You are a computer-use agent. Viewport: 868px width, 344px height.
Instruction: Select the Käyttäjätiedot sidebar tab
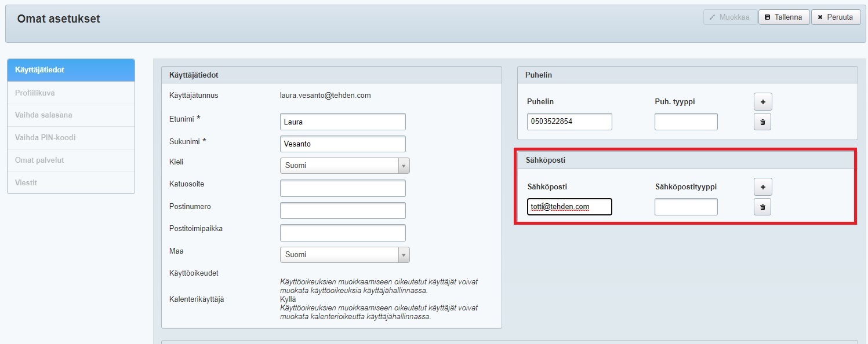[x=71, y=70]
